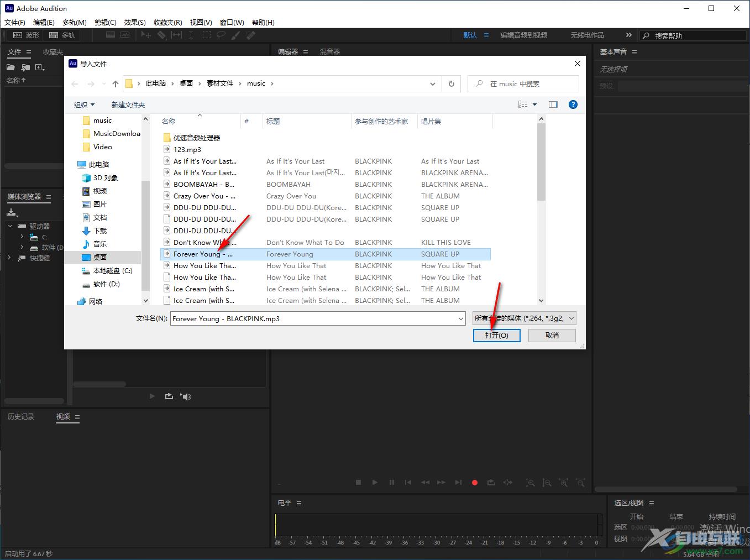Click the Fast Forward transport button
This screenshot has height=560, width=750.
point(441,483)
